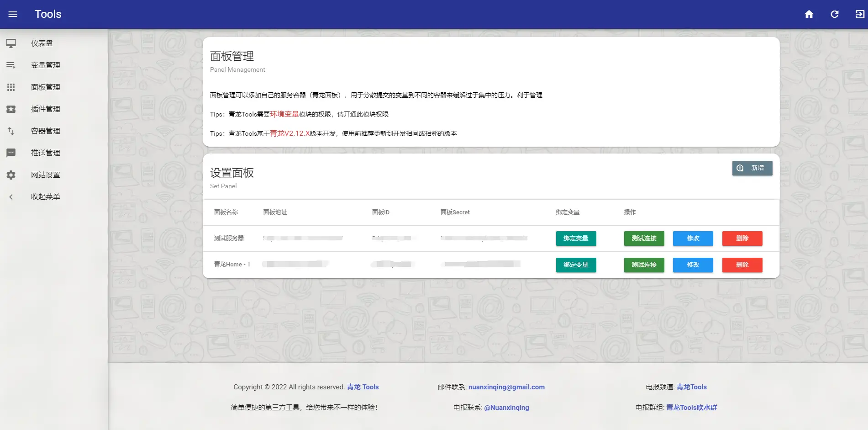Open the 电报频道 青龙Tools link
The image size is (868, 430).
[691, 387]
